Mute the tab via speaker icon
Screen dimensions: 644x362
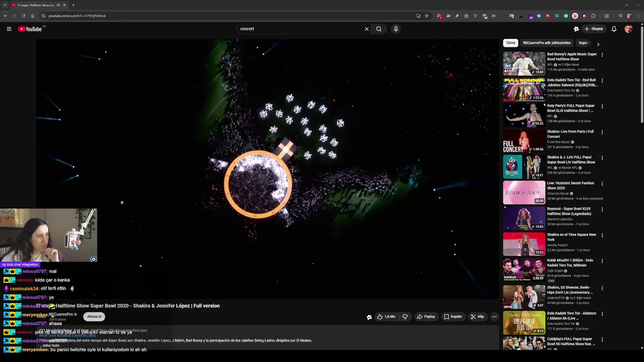pyautogui.click(x=58, y=5)
